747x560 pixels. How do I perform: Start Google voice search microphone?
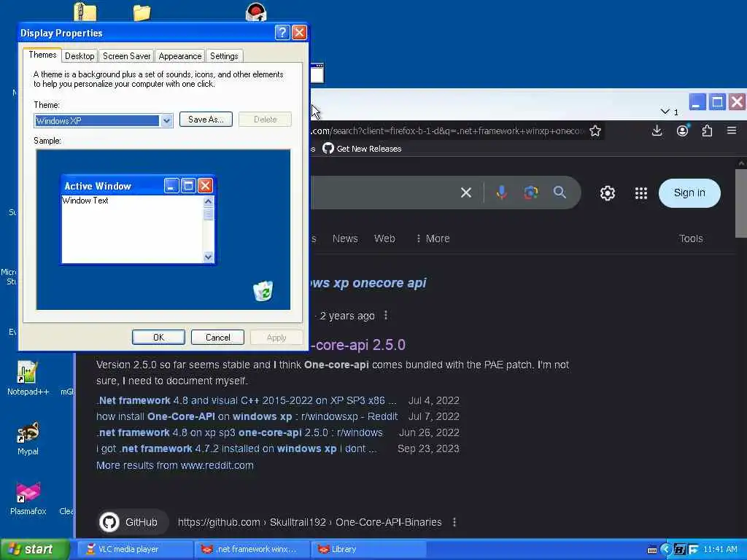point(501,192)
